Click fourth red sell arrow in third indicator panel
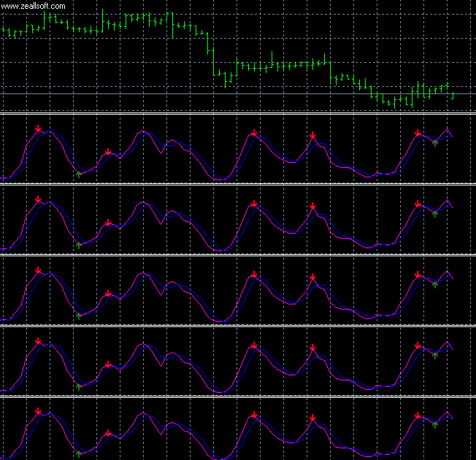The width and height of the screenshot is (476, 460). click(312, 277)
